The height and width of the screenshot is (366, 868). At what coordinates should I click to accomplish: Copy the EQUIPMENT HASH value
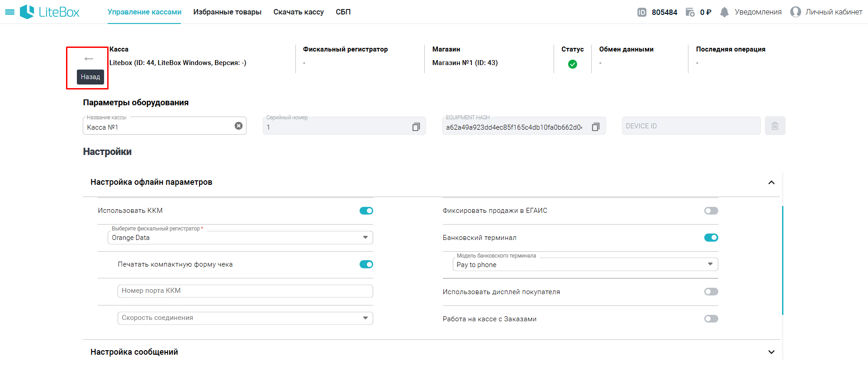click(x=596, y=127)
